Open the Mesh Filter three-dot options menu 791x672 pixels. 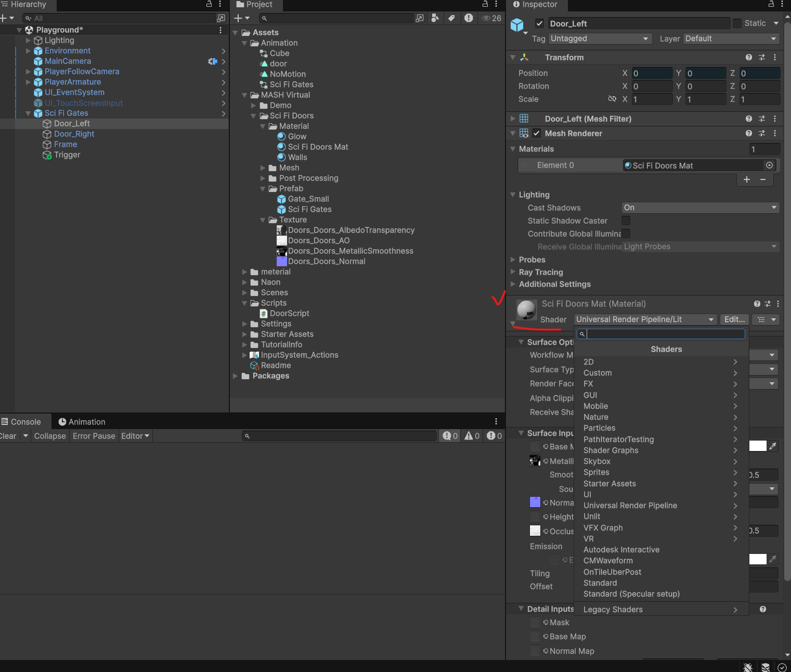pyautogui.click(x=775, y=119)
